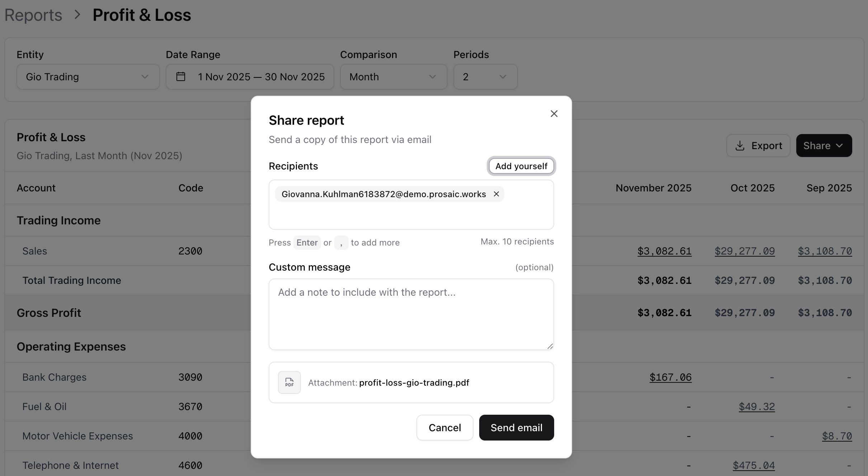The width and height of the screenshot is (868, 476).
Task: Focus the Custom message textarea
Action: (x=411, y=314)
